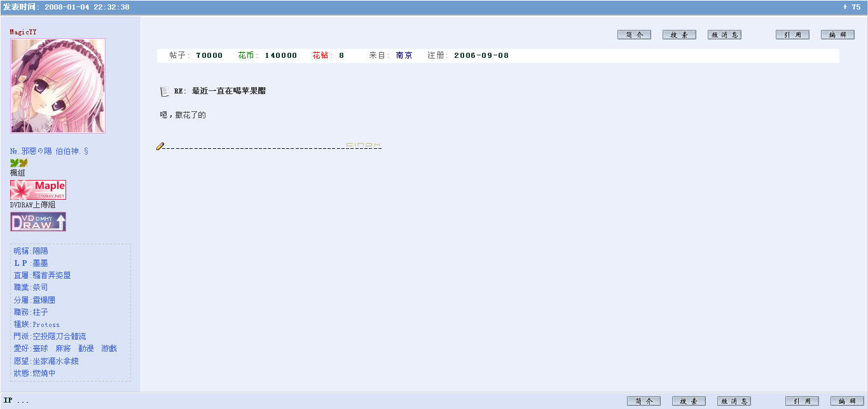Image resolution: width=868 pixels, height=409 pixels.
Task: Send a message via top 短消息 button
Action: [724, 35]
